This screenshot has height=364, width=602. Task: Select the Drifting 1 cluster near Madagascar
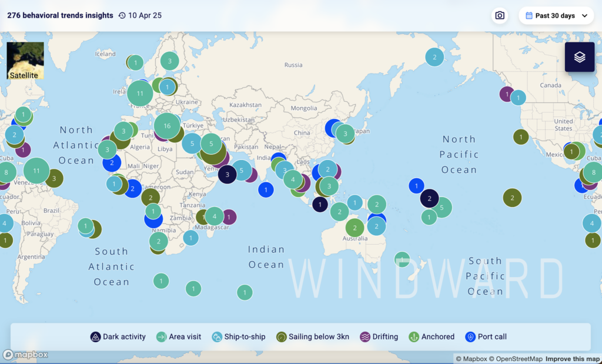(229, 217)
